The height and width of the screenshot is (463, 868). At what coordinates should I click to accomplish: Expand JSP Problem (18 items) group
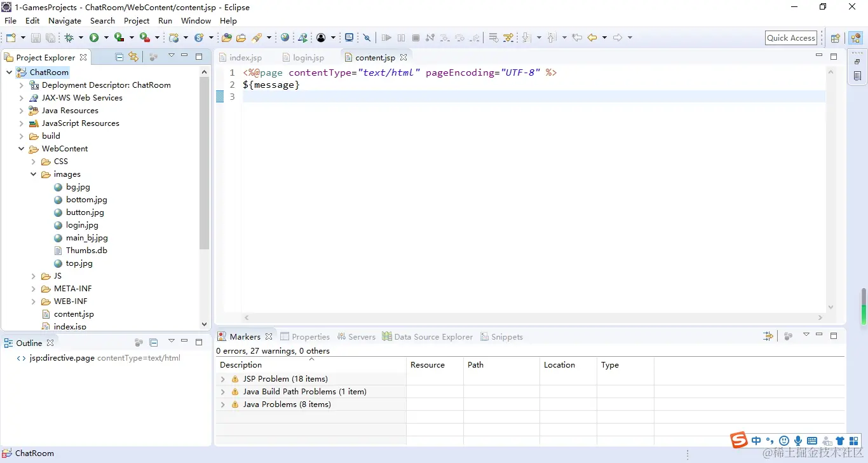point(222,379)
